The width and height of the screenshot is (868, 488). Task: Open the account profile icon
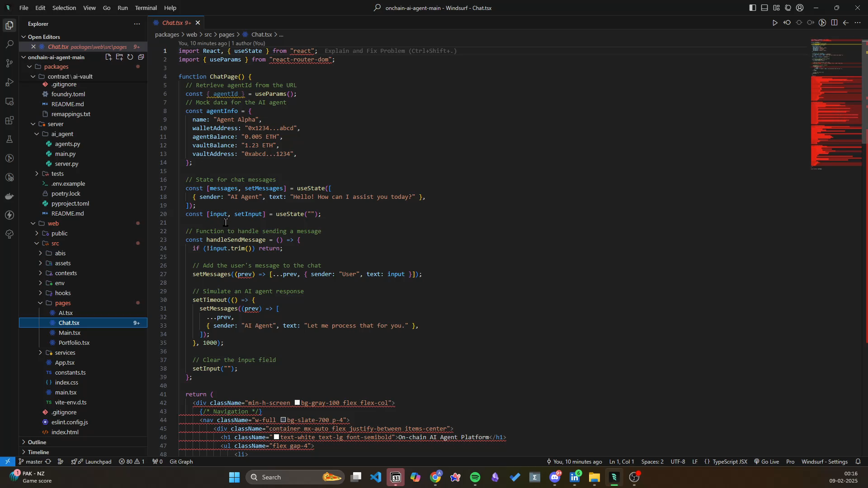coord(800,8)
